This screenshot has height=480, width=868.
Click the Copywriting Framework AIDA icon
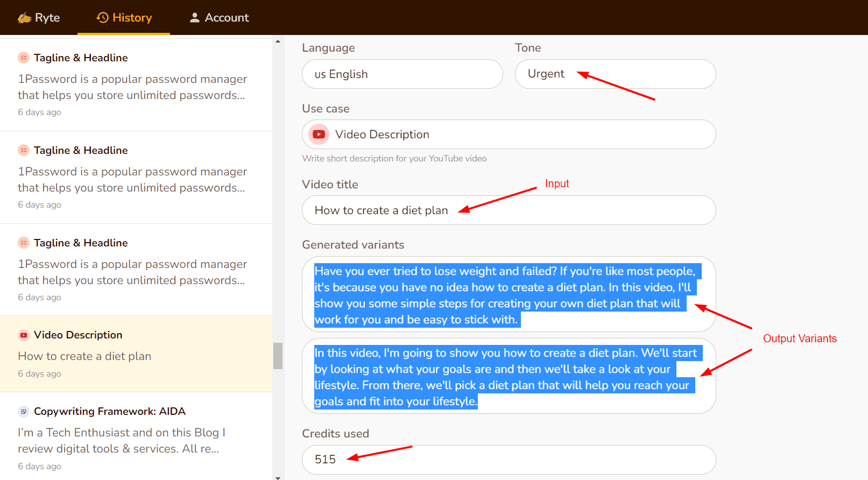(x=24, y=412)
